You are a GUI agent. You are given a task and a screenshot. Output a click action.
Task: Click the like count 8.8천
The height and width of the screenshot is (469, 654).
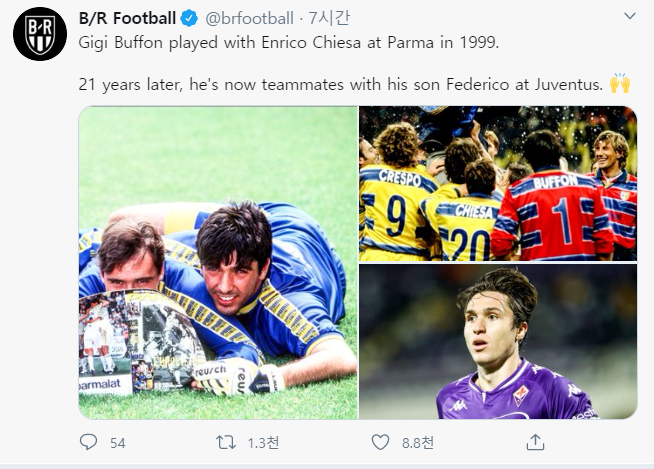click(x=416, y=443)
